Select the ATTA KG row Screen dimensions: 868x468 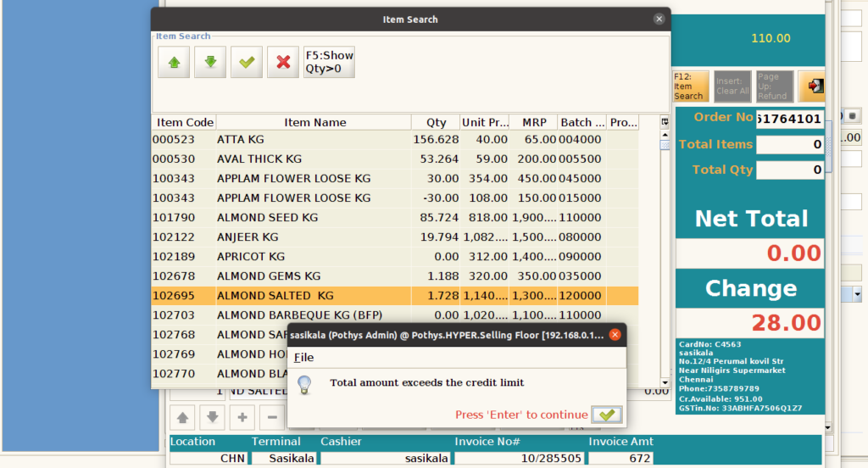(395, 140)
